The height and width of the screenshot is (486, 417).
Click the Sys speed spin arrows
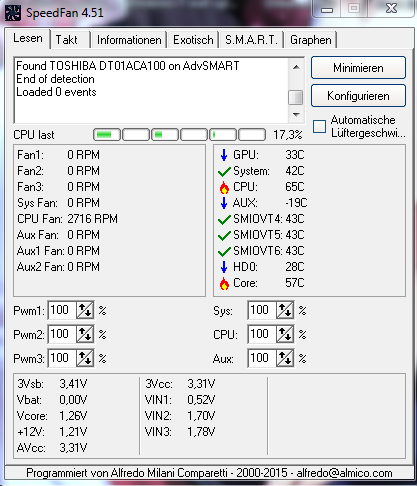tap(285, 310)
